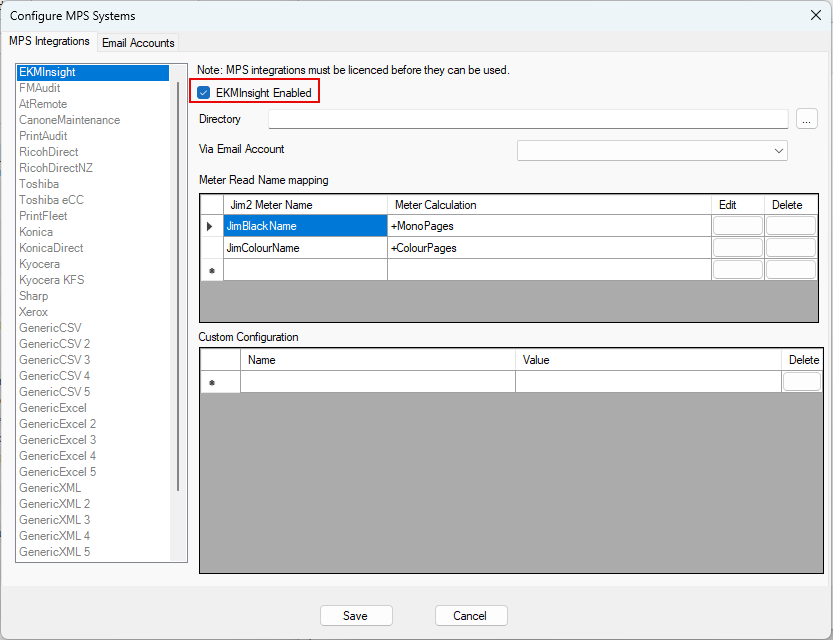Select GenericCSV 3 in the list
This screenshot has height=640, width=833.
(x=93, y=360)
